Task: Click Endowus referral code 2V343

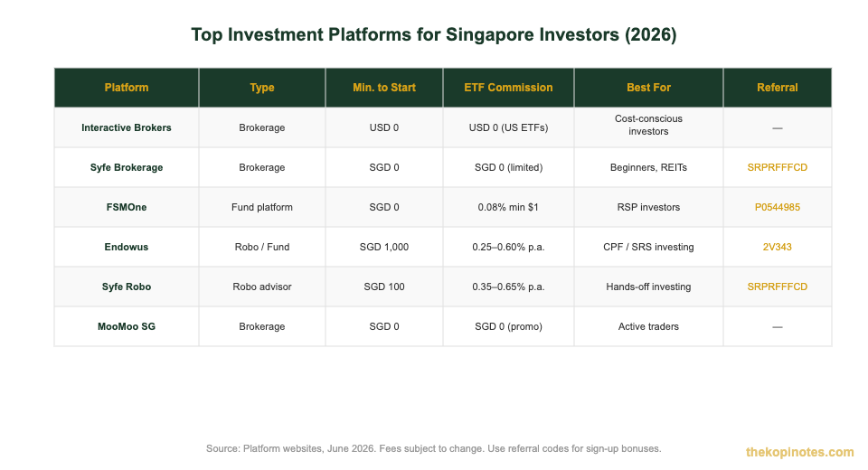Action: 778,247
